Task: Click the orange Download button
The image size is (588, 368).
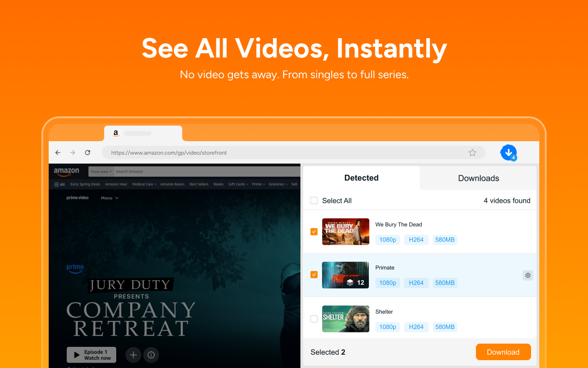Action: coord(503,352)
